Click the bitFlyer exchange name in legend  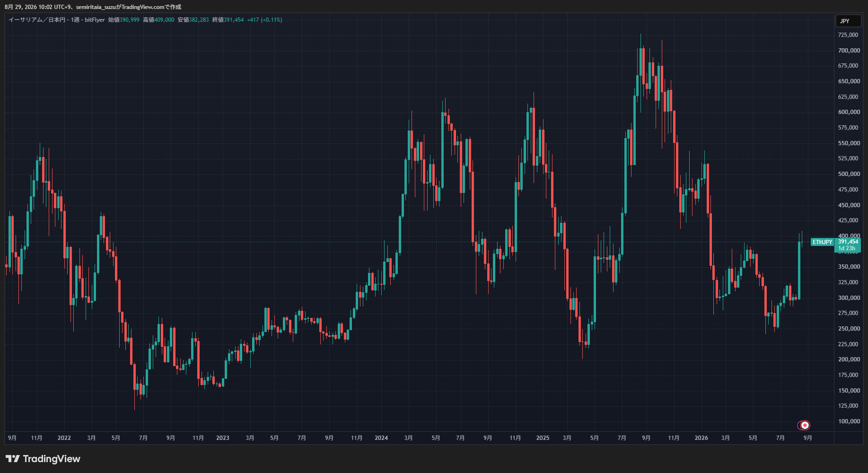[x=95, y=20]
